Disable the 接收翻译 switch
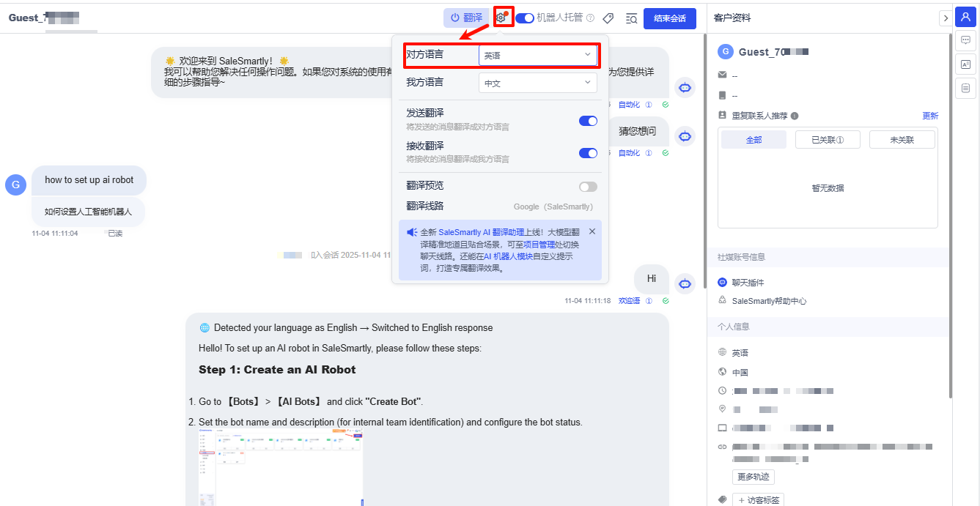This screenshot has height=506, width=980. [588, 153]
